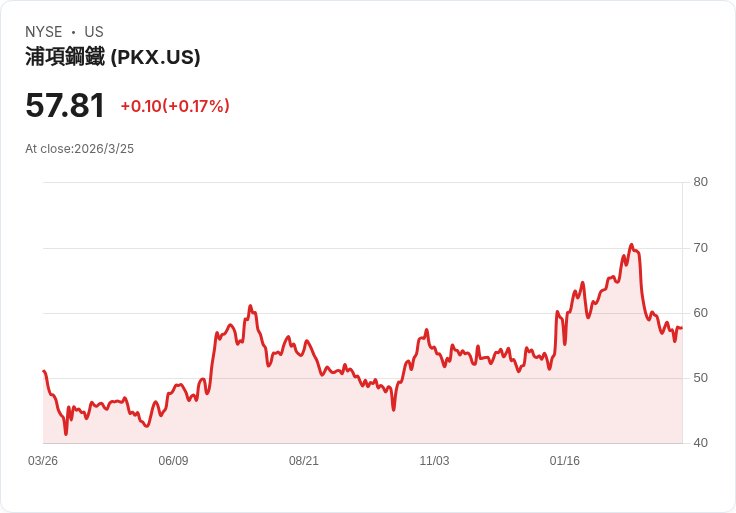Click the 50 label on y-axis

pos(701,378)
